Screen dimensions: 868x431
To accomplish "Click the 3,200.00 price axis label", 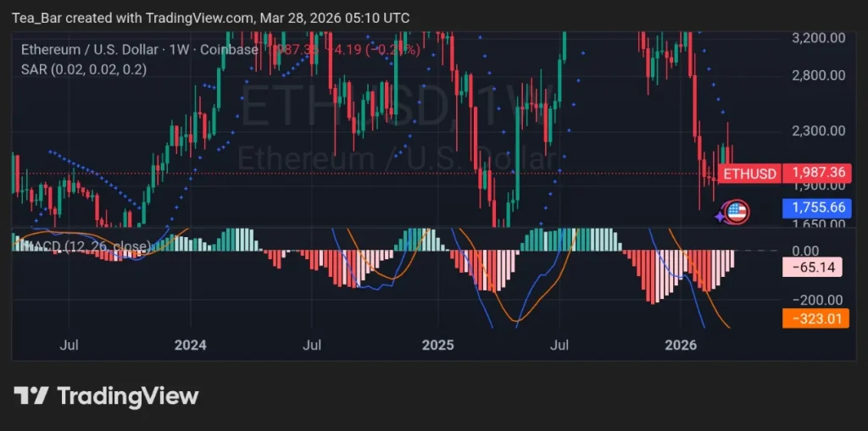I will 818,38.
